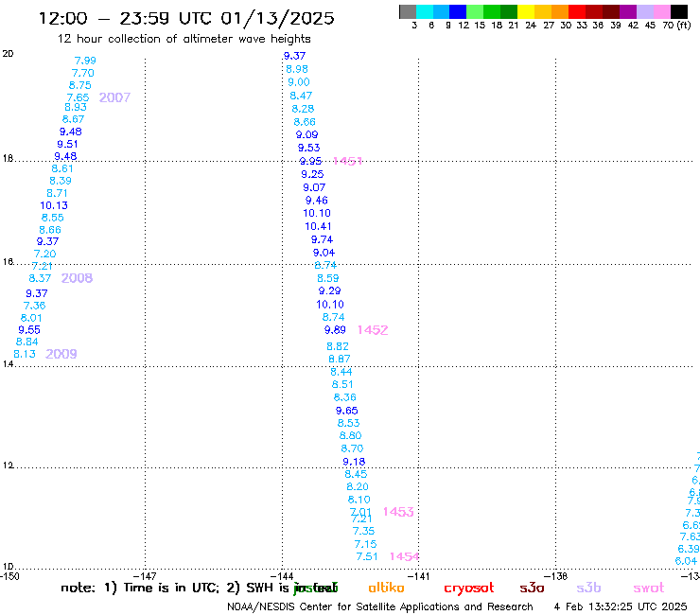Choose the purple legend swatch
Image resolution: width=700 pixels, height=615 pixels.
[628, 11]
